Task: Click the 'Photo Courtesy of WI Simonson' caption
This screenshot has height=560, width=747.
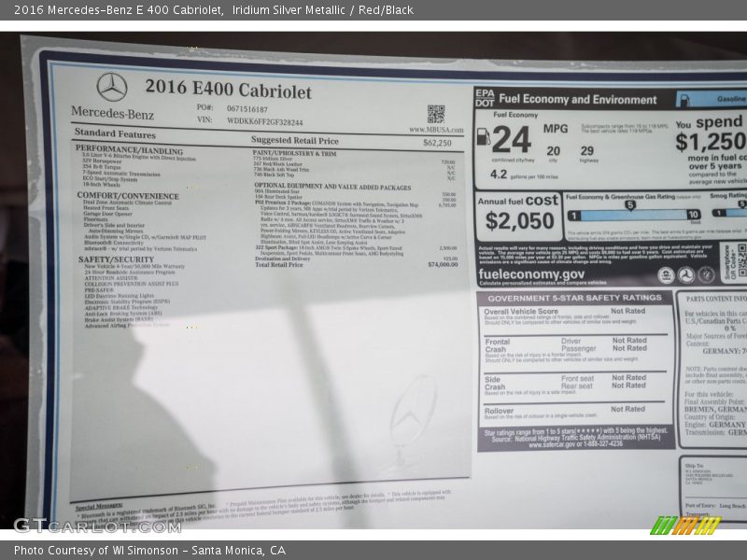Action: [x=96, y=551]
